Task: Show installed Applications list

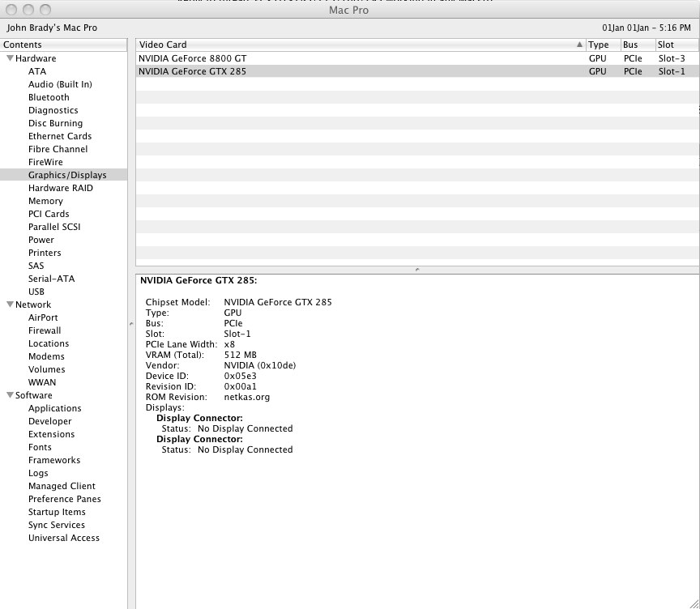Action: (54, 408)
